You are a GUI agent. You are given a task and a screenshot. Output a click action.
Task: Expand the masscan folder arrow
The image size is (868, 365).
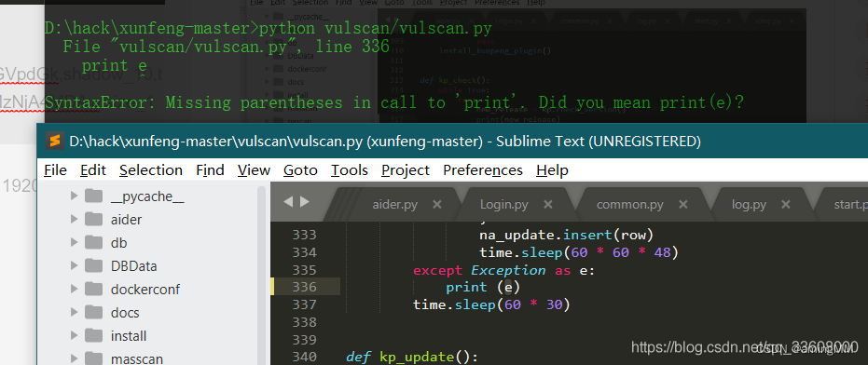[74, 358]
